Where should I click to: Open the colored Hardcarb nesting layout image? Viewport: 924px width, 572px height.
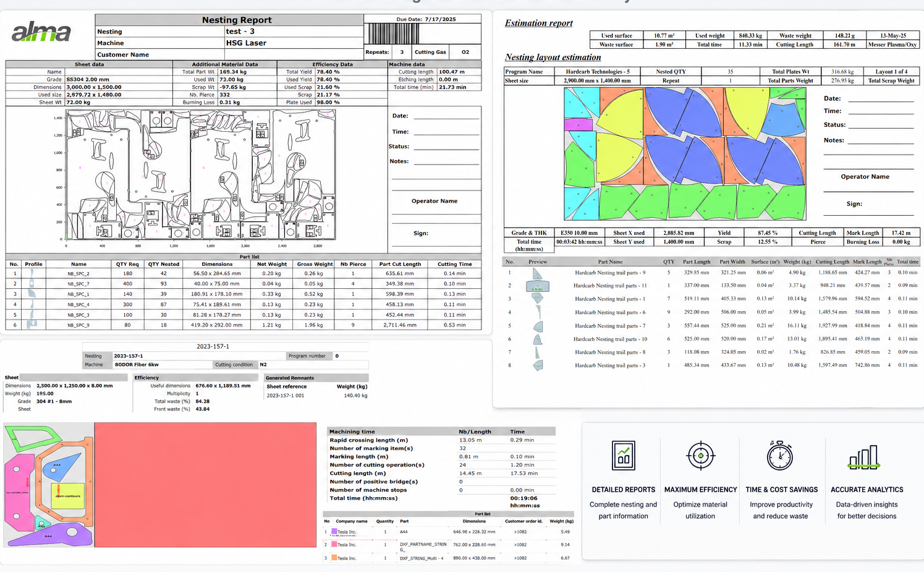pyautogui.click(x=685, y=153)
